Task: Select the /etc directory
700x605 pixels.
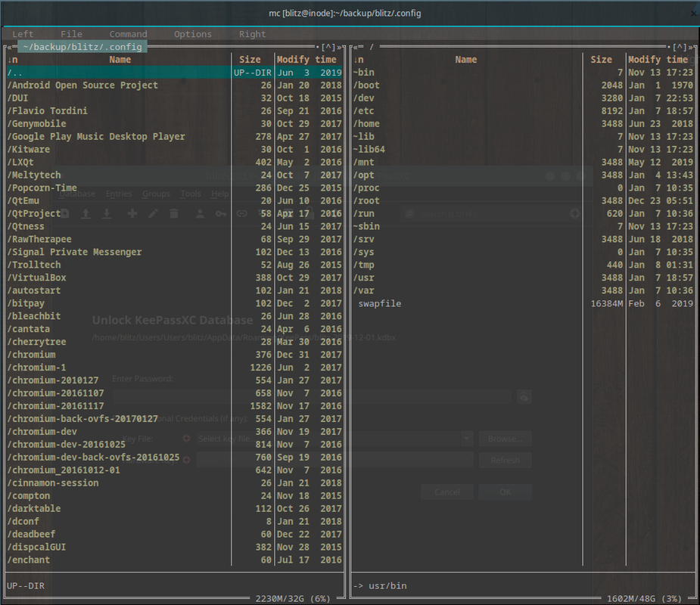Action: click(523, 110)
